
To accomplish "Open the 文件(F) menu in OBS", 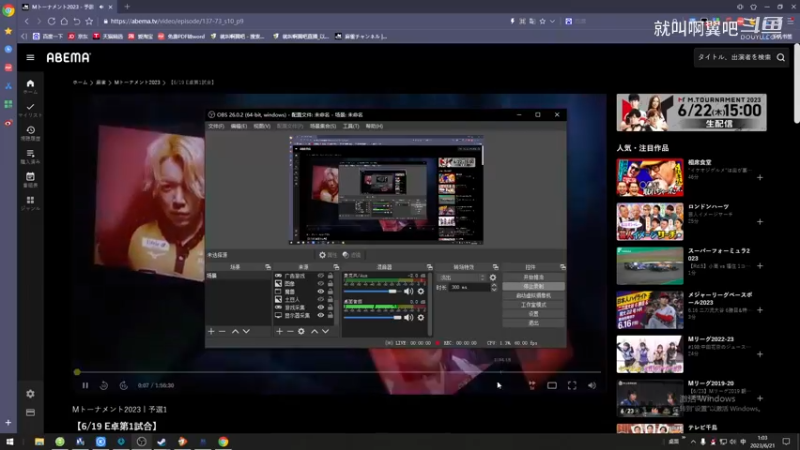I will point(216,126).
